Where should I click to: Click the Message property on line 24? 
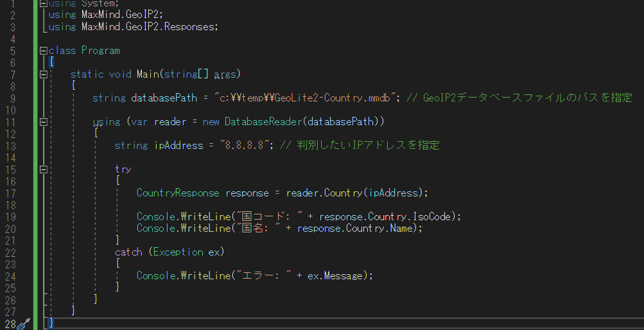(344, 276)
